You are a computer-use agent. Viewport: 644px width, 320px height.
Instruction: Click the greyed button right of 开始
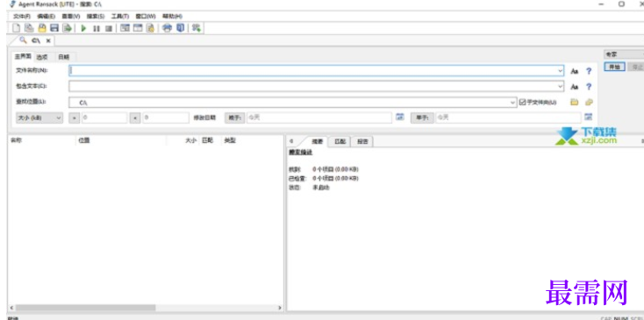point(635,67)
